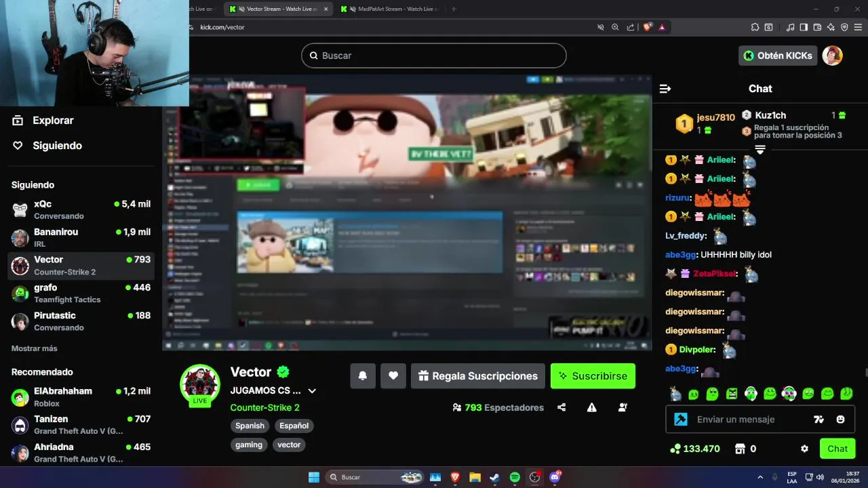Collapse the chat panel with the arrow icon

(x=665, y=89)
